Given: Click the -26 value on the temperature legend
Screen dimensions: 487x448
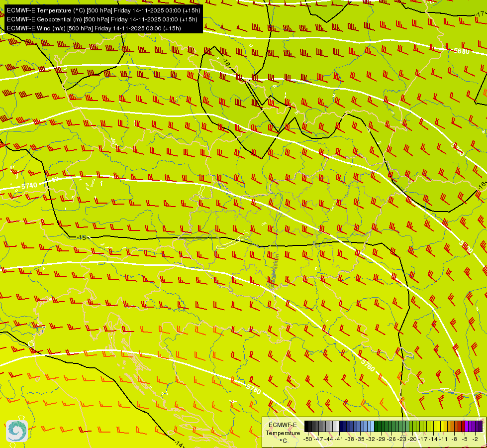Looking at the screenshot, I should pyautogui.click(x=391, y=439).
